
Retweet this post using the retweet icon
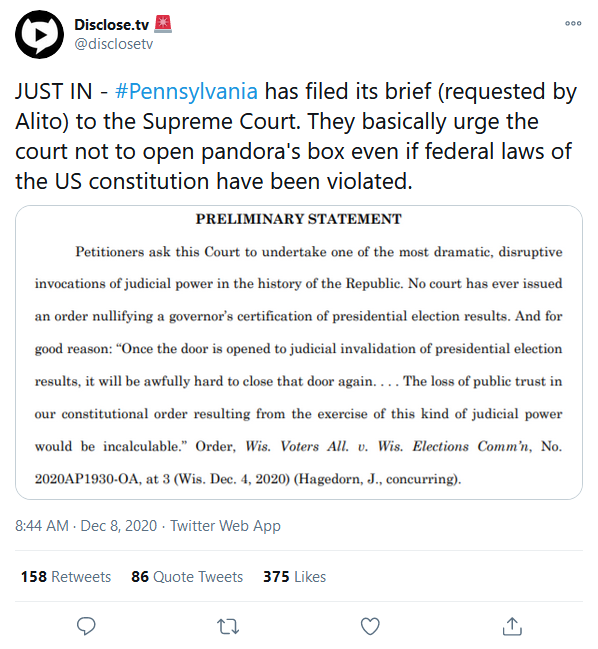tap(228, 626)
